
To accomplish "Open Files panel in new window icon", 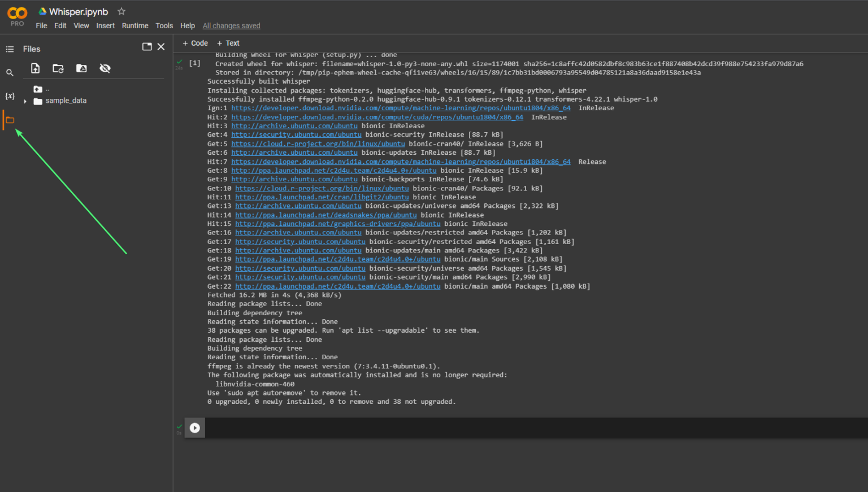I will pos(147,47).
